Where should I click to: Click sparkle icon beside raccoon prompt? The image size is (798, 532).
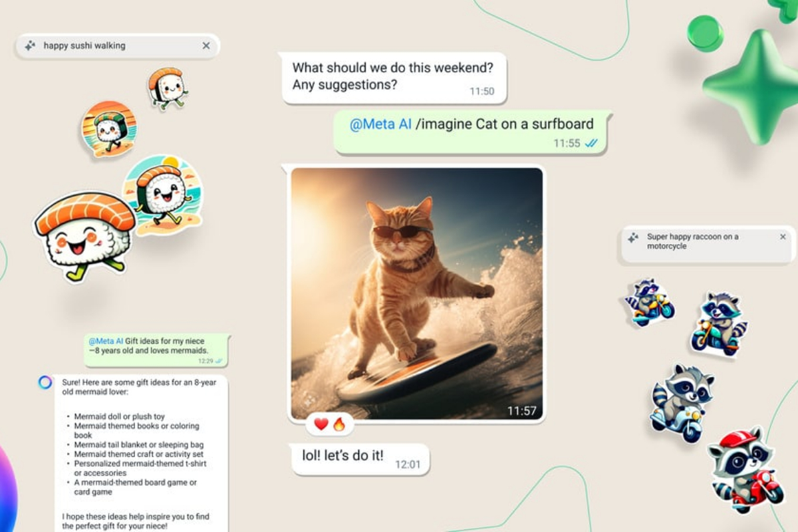(x=633, y=237)
